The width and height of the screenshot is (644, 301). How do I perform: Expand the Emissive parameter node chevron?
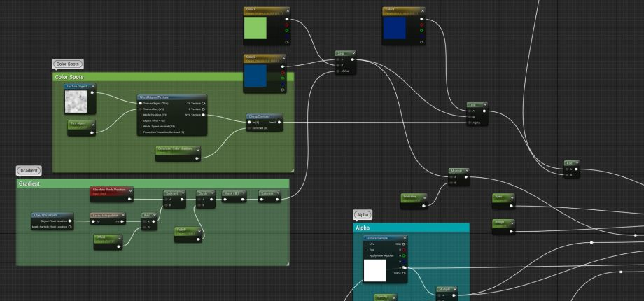click(x=424, y=197)
